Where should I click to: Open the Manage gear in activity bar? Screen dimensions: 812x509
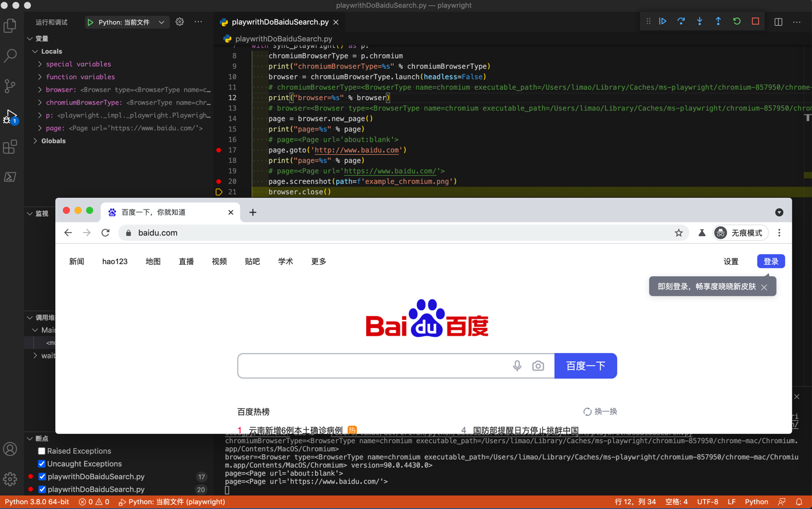(x=10, y=479)
